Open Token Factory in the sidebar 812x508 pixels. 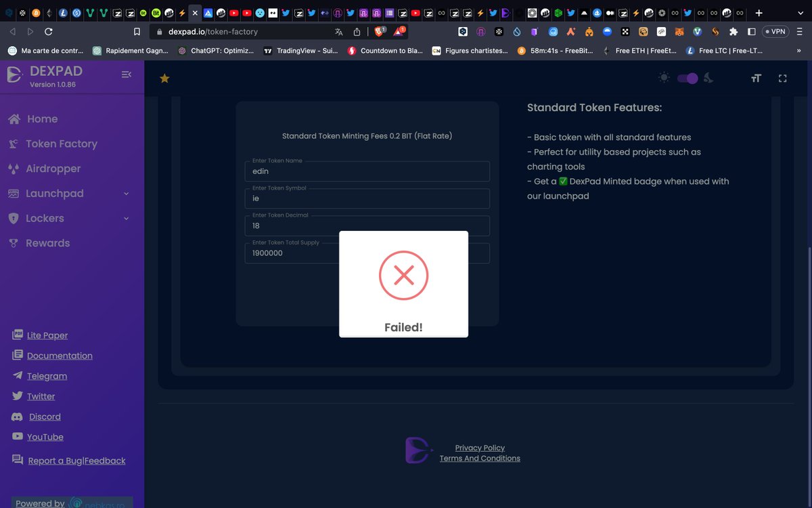pyautogui.click(x=62, y=144)
